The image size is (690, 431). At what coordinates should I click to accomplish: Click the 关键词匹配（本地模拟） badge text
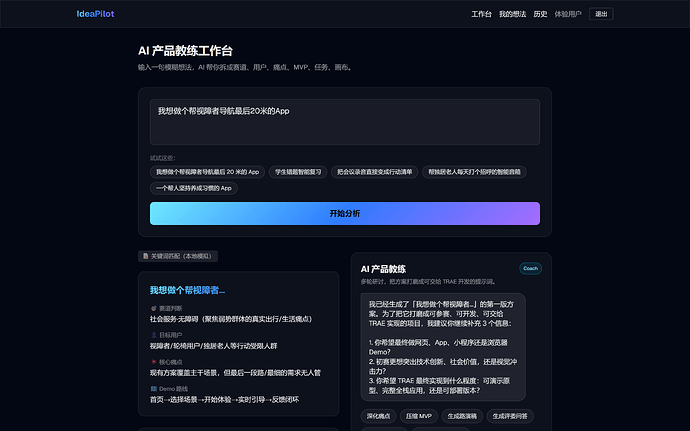pos(181,256)
